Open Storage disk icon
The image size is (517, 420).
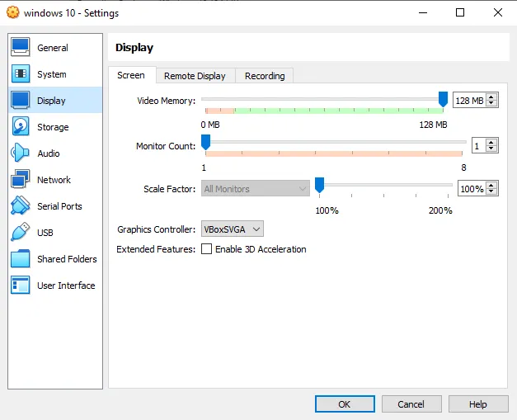point(20,126)
